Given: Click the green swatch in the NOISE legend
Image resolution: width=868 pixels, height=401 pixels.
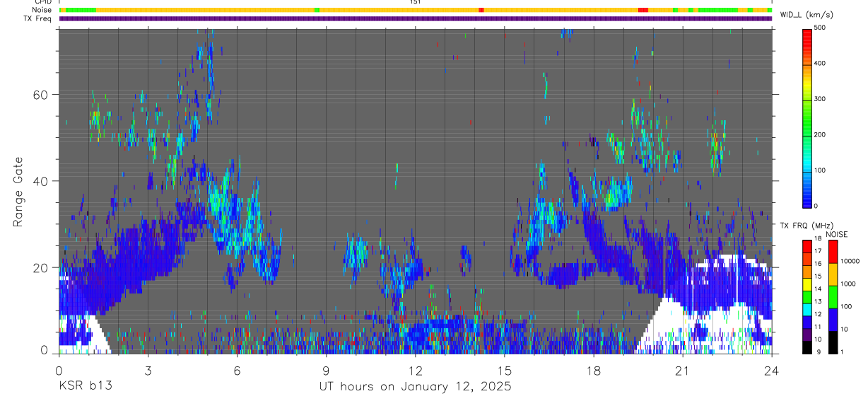Looking at the screenshot, I should (x=833, y=296).
